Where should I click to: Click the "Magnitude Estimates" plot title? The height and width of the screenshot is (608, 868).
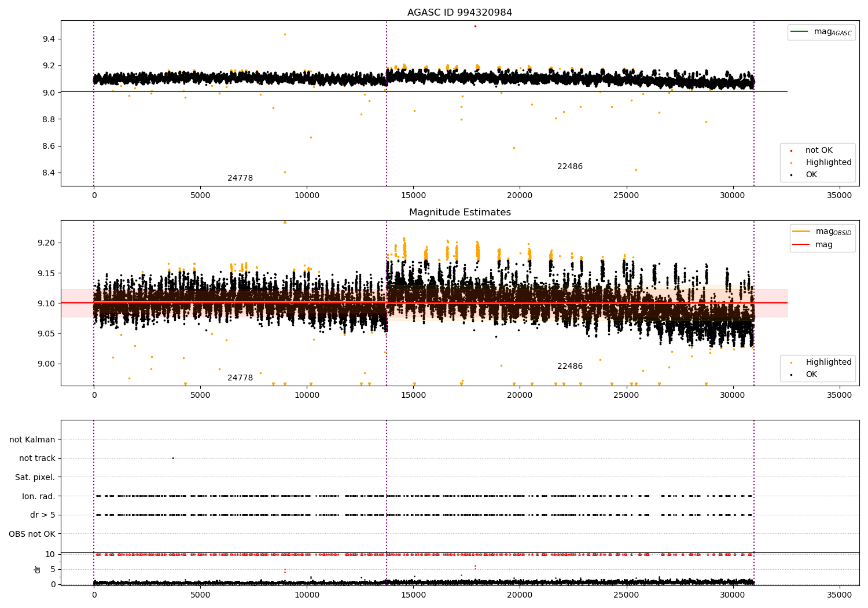click(x=460, y=213)
